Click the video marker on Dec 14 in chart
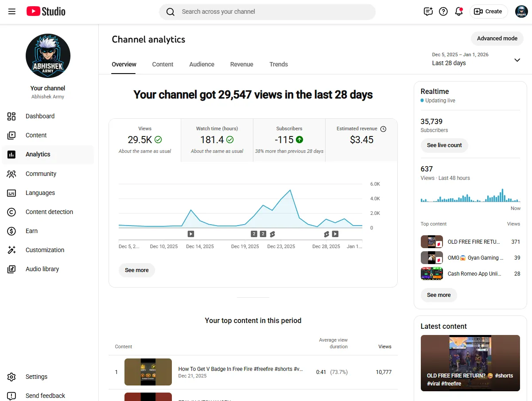The height and width of the screenshot is (401, 532). click(190, 234)
